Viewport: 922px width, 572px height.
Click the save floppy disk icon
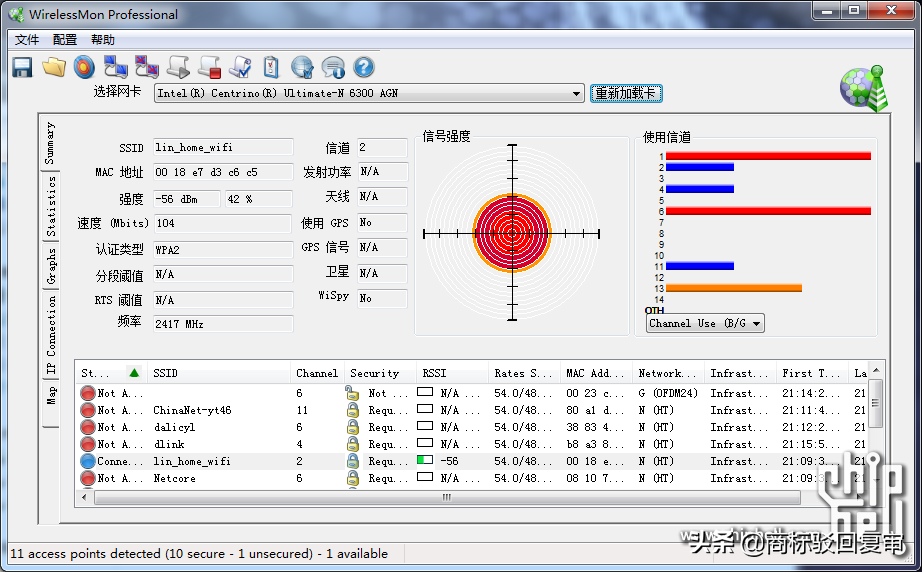pyautogui.click(x=22, y=67)
